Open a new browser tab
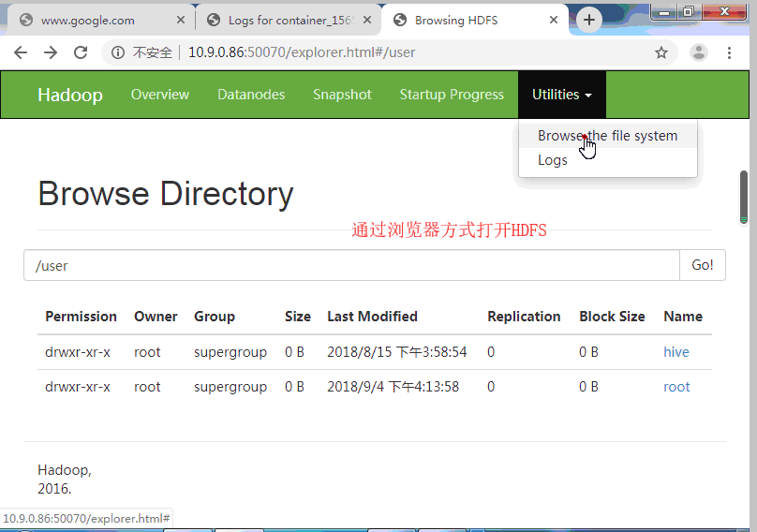The height and width of the screenshot is (532, 757). pos(588,20)
